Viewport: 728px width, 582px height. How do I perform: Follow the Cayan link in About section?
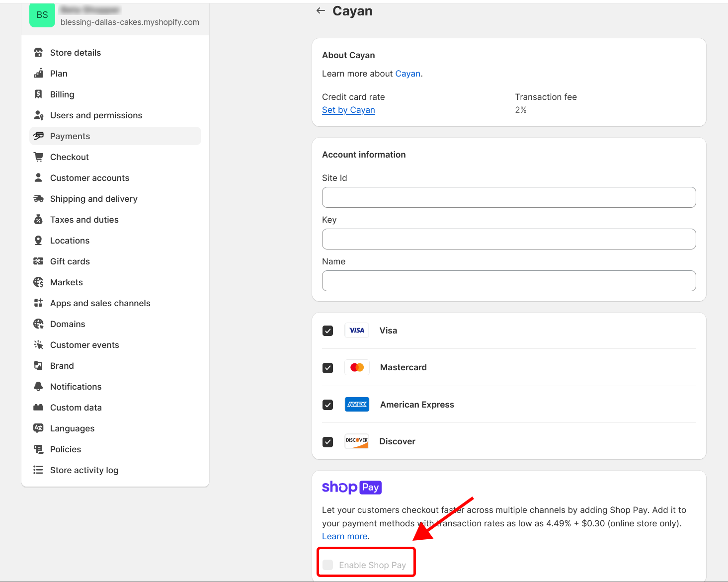coord(408,74)
